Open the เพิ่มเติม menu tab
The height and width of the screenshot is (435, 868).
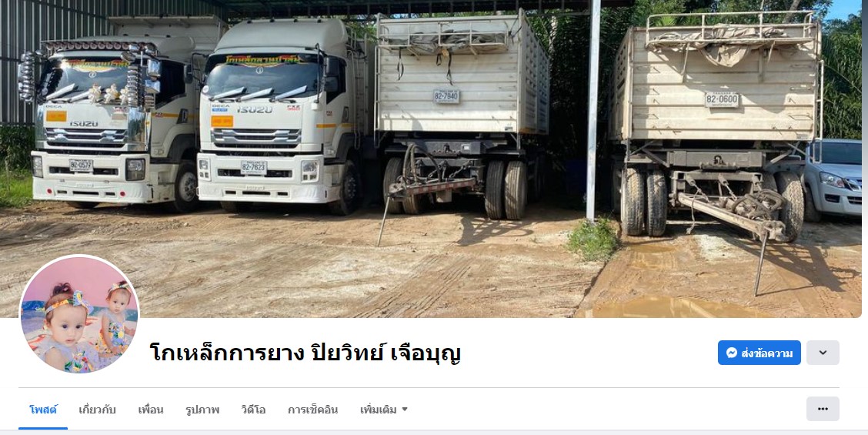point(384,410)
